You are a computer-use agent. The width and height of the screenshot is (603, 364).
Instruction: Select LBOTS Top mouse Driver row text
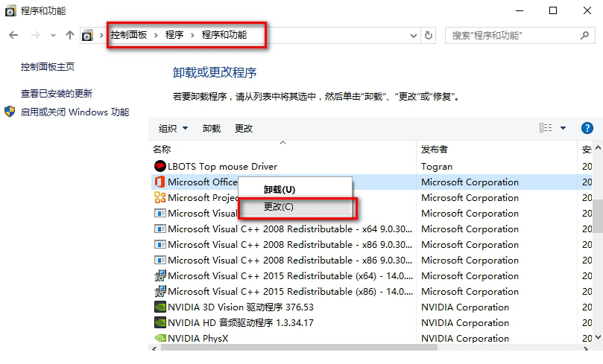[222, 167]
